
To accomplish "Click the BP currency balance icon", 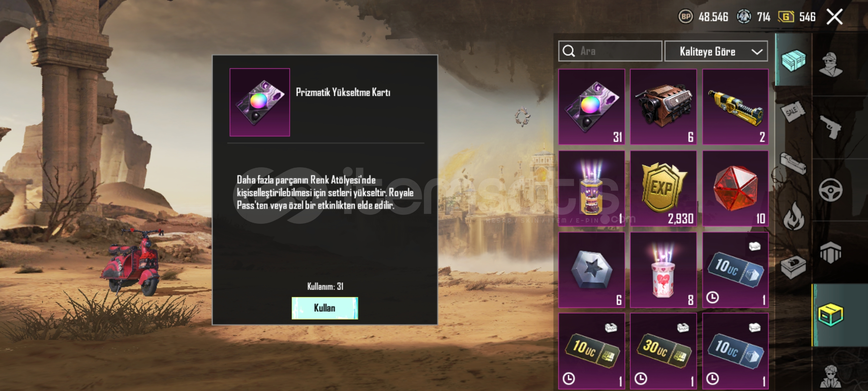I will [685, 17].
